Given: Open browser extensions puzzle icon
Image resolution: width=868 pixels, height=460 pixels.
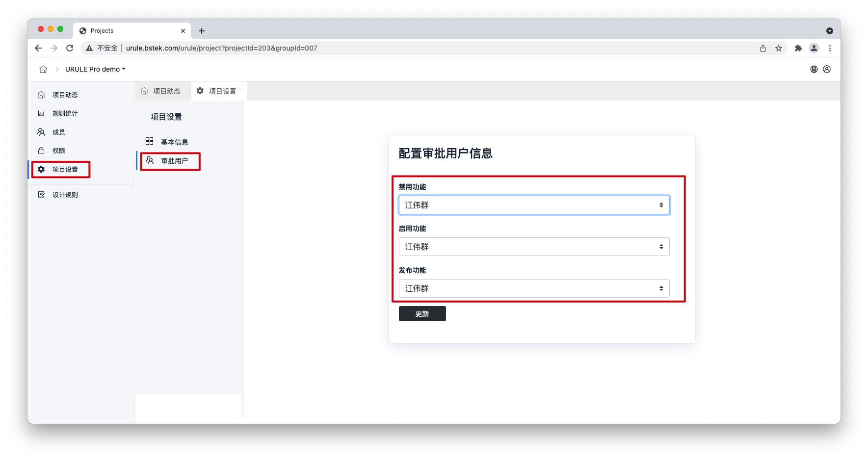Looking at the screenshot, I should tap(798, 48).
